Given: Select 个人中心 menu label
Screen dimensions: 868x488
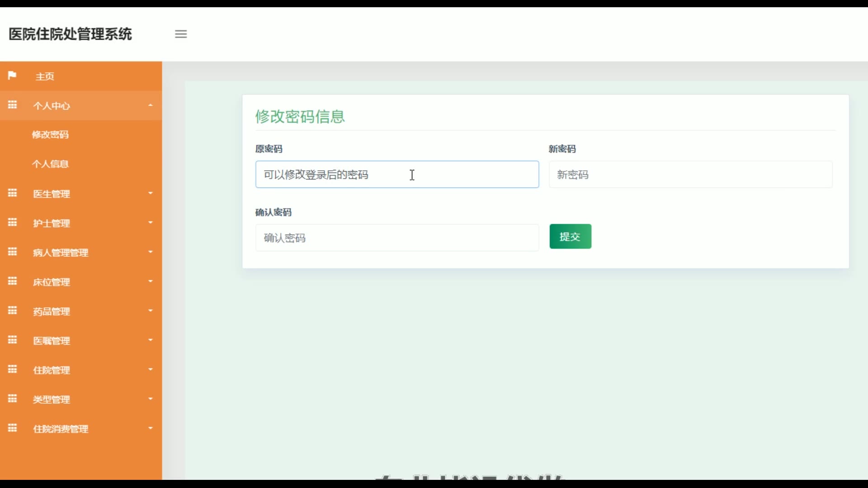Looking at the screenshot, I should point(52,106).
